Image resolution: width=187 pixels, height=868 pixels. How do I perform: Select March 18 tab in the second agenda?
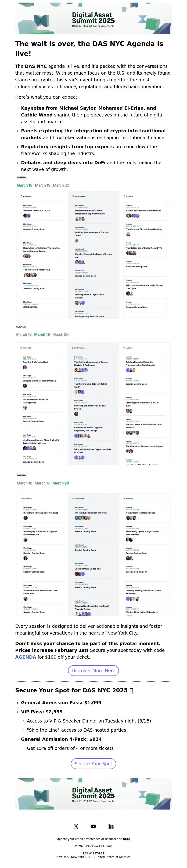coord(24,334)
